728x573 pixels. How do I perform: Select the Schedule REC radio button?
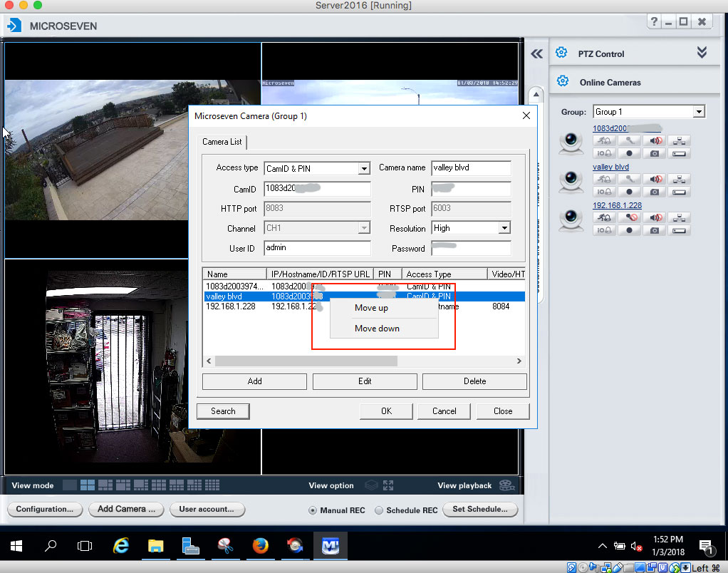[x=379, y=510]
